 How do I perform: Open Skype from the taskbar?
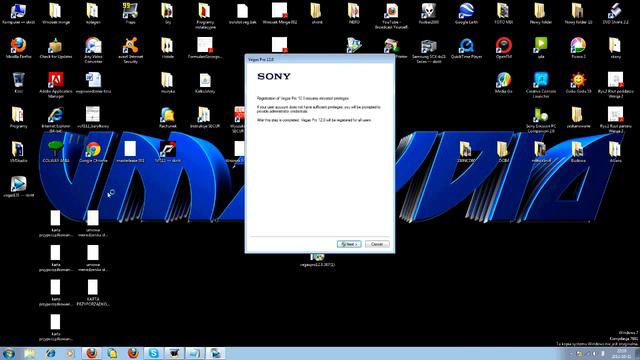pos(153,353)
